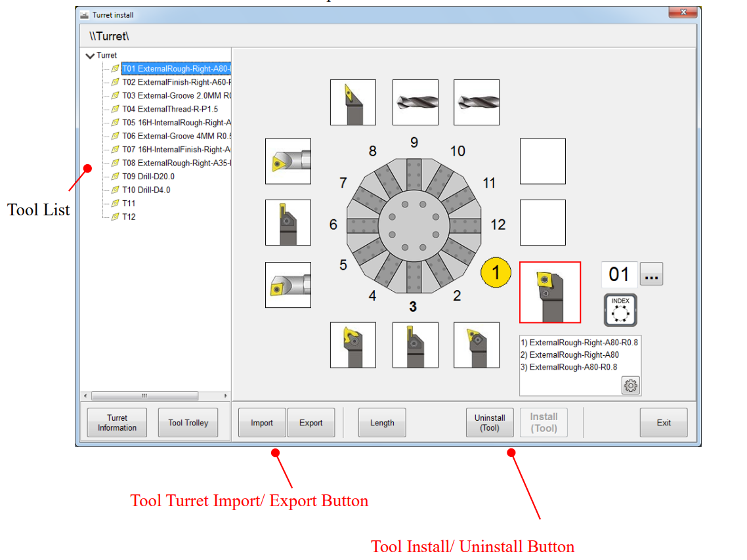Click the Import button
747x560 pixels.
pyautogui.click(x=262, y=423)
